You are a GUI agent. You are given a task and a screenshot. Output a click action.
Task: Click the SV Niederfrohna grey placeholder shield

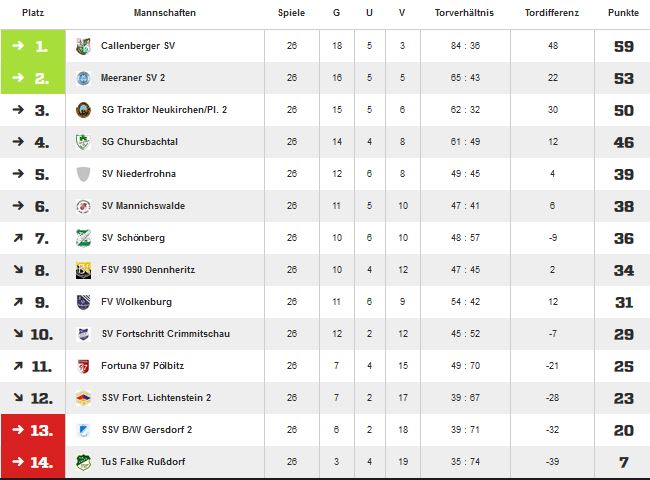[x=83, y=174]
